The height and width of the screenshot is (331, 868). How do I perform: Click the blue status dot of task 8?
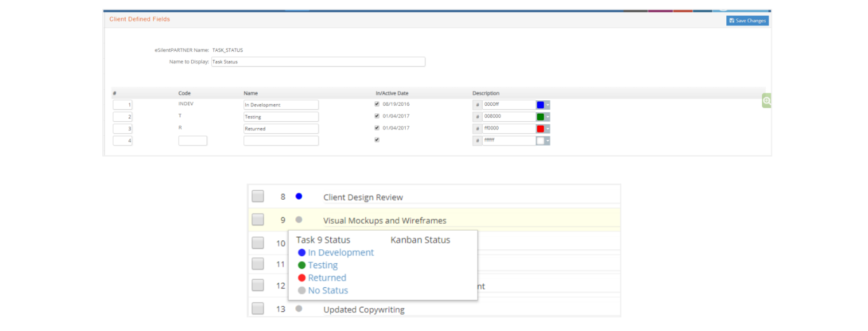coord(298,197)
